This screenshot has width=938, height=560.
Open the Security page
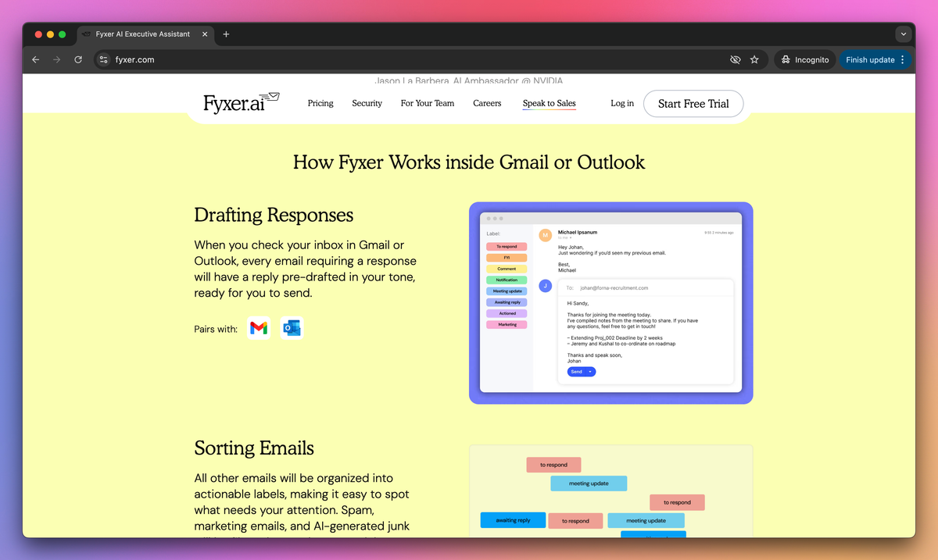pyautogui.click(x=367, y=103)
